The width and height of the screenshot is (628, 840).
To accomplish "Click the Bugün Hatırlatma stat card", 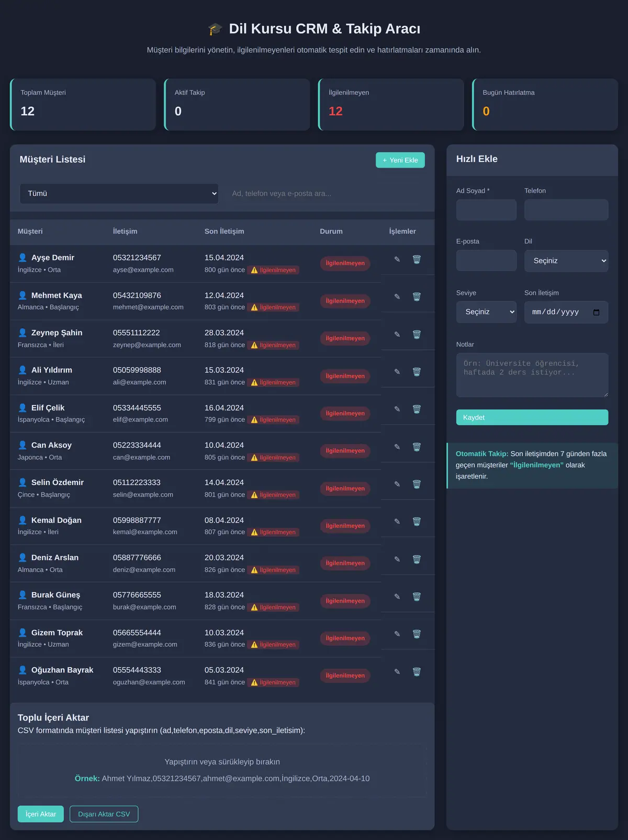I will tap(545, 105).
